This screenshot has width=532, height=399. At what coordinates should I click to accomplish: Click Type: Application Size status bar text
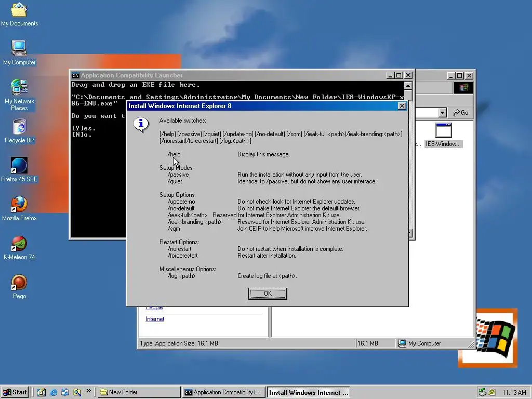coord(179,343)
